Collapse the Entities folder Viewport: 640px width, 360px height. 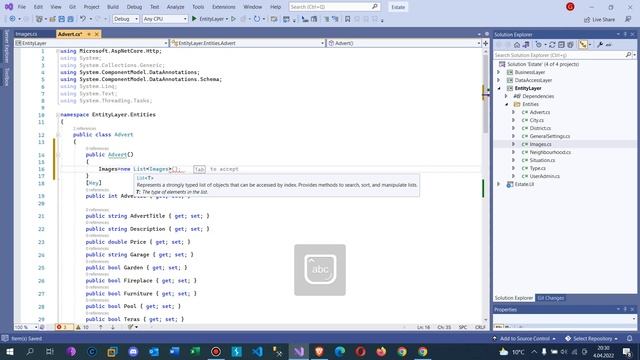point(506,104)
